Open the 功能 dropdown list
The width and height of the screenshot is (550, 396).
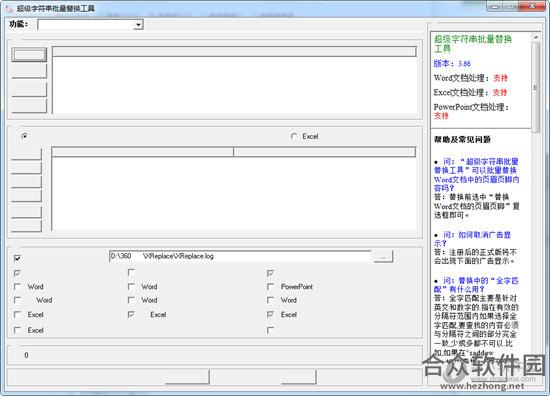point(139,25)
